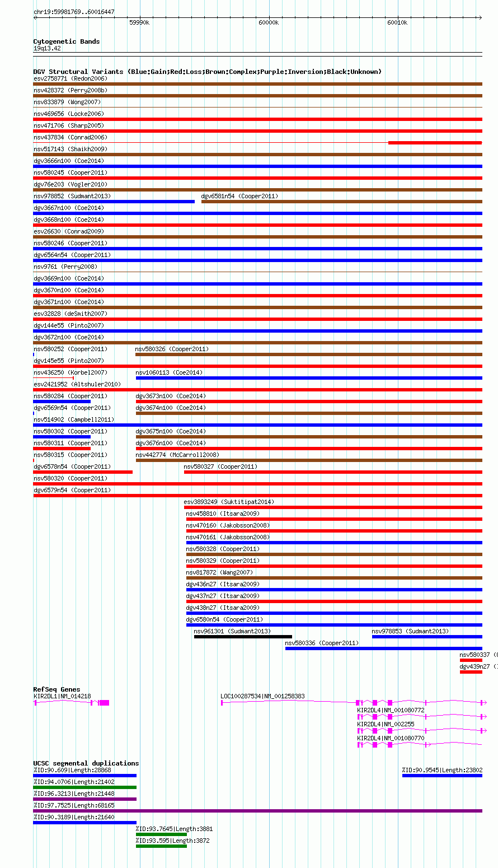Open %ID:90.609|Length:28868 duplication label
The image size is (498, 868).
pos(72,770)
